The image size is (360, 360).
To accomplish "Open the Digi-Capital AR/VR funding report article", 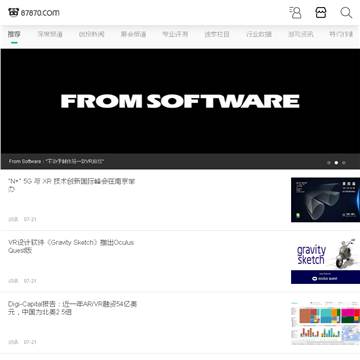I will point(72,308).
